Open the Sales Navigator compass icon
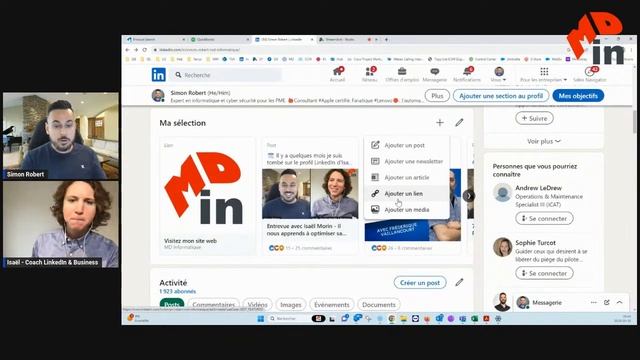Viewport: 640px width, 360px height. tap(590, 74)
